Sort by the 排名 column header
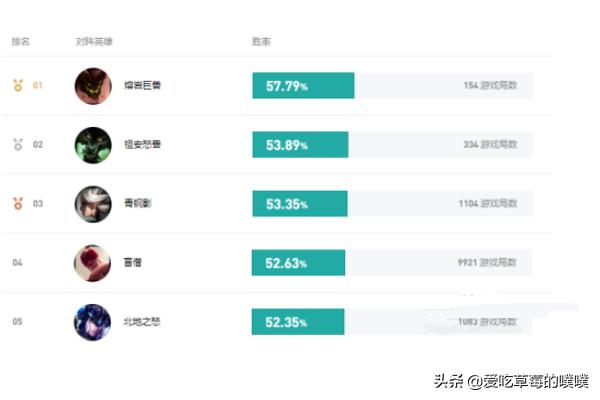This screenshot has height=400, width=600. pyautogui.click(x=21, y=41)
